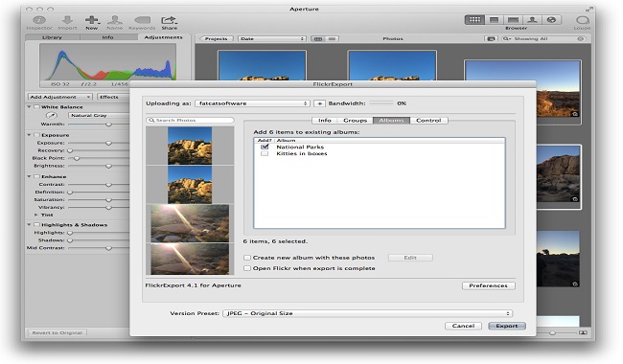
Task: Open the Uploading as account dropdown
Action: (x=252, y=103)
